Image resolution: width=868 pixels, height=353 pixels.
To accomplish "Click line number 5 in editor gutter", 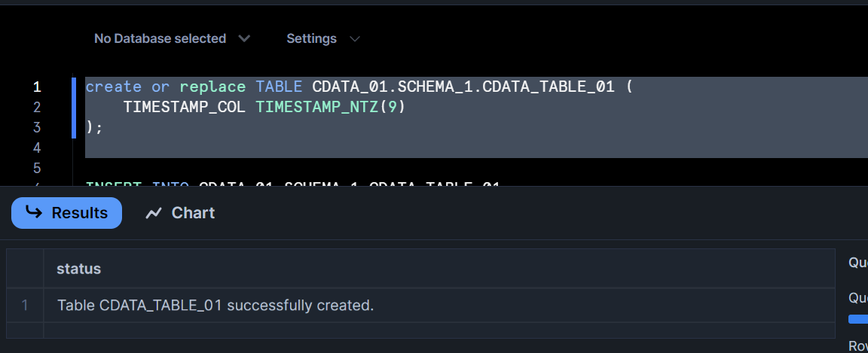I will (x=37, y=169).
